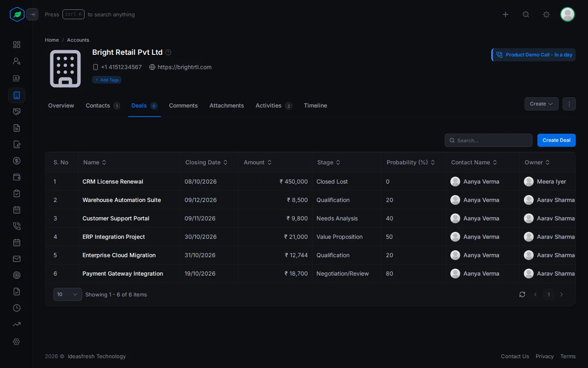This screenshot has width=588, height=368.
Task: Open the three-dot more options menu
Action: click(x=569, y=104)
